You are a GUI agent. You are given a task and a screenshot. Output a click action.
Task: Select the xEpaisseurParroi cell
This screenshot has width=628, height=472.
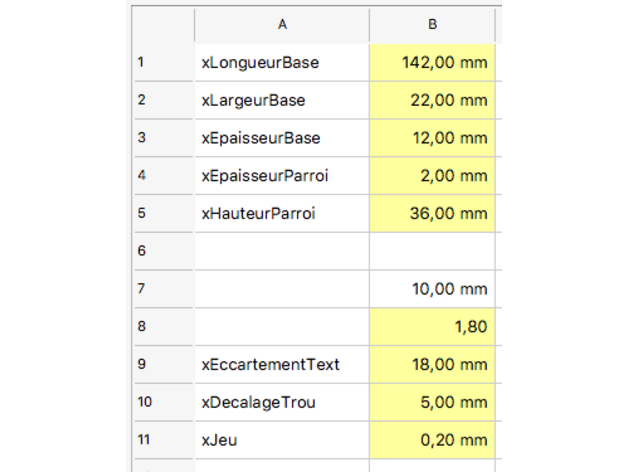click(x=282, y=176)
